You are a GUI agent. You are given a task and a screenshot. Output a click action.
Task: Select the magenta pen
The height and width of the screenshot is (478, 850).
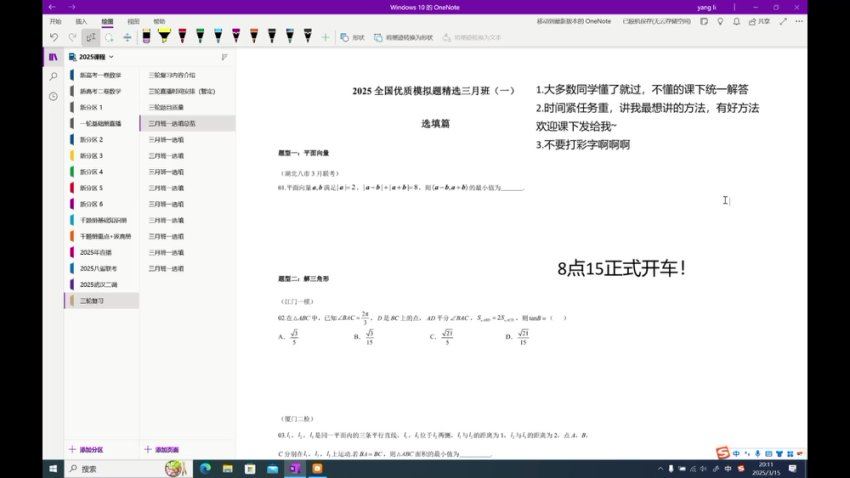point(236,36)
